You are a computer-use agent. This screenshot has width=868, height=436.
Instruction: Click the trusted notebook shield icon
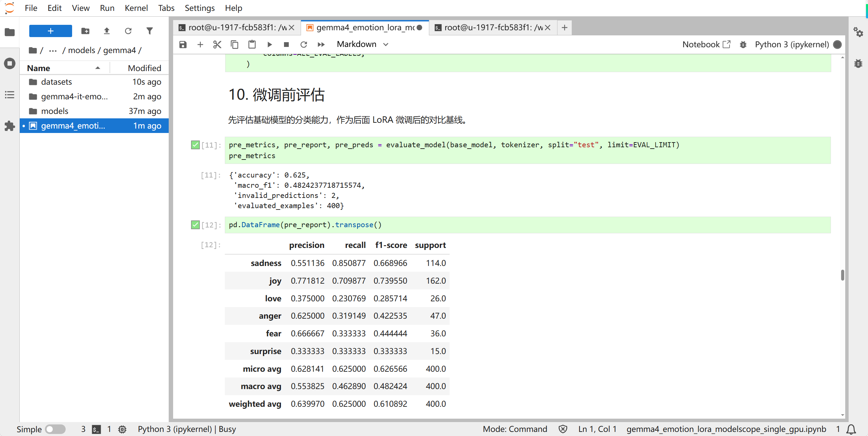point(563,429)
